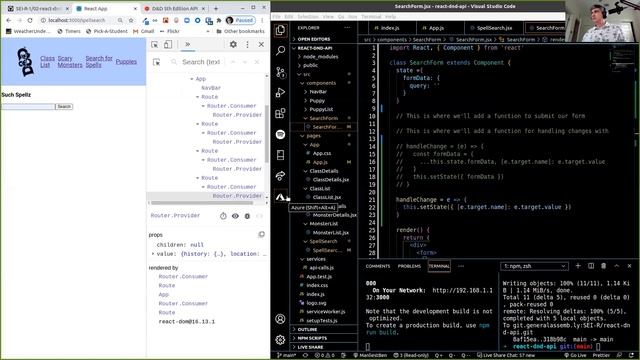This screenshot has height=360, width=640.
Task: Inspect matching DOM element eye icon
Action: point(235,216)
